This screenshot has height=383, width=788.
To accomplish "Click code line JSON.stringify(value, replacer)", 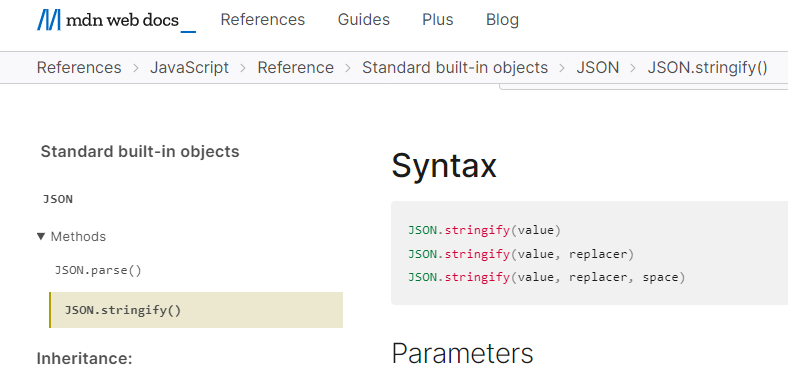I will [x=521, y=254].
